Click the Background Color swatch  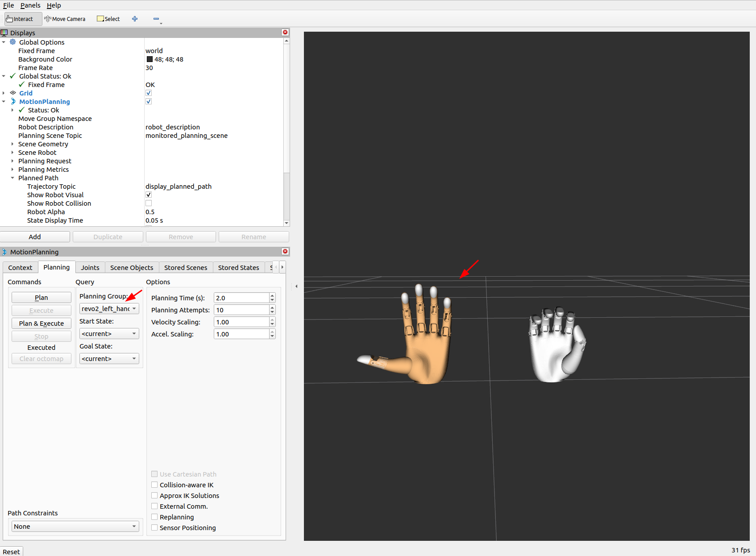click(150, 59)
